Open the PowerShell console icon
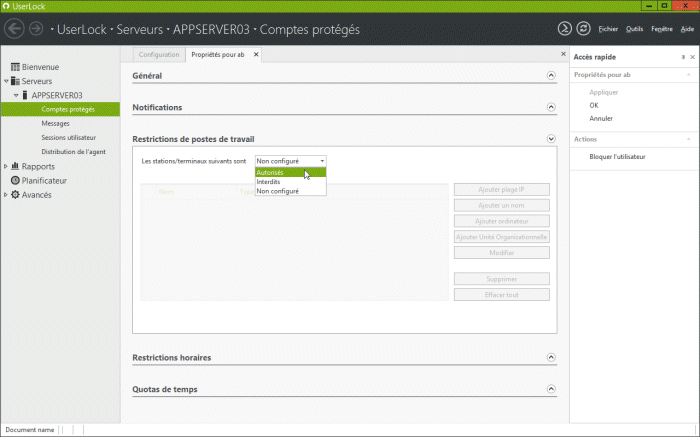This screenshot has width=700, height=437. [564, 29]
